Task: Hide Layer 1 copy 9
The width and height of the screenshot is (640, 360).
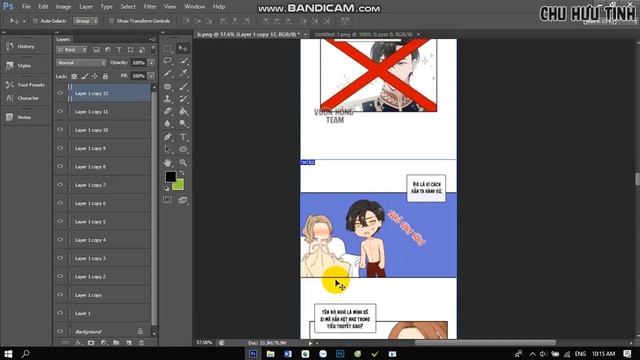Action: point(60,148)
